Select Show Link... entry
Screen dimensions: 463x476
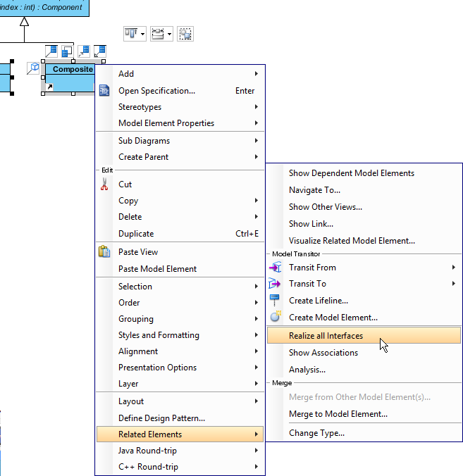(x=364, y=224)
